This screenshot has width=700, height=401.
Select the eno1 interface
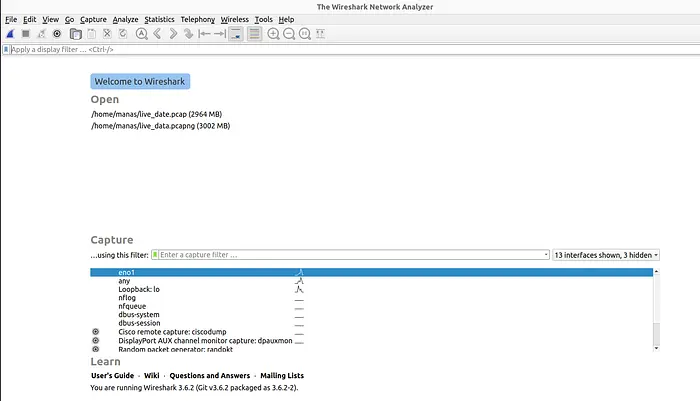click(x=371, y=272)
